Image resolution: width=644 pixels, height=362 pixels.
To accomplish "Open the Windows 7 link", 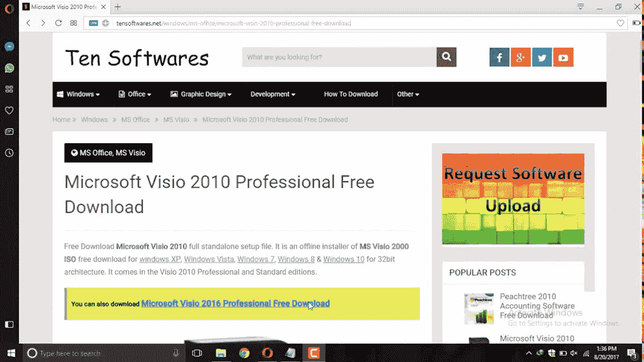I will pos(256,260).
